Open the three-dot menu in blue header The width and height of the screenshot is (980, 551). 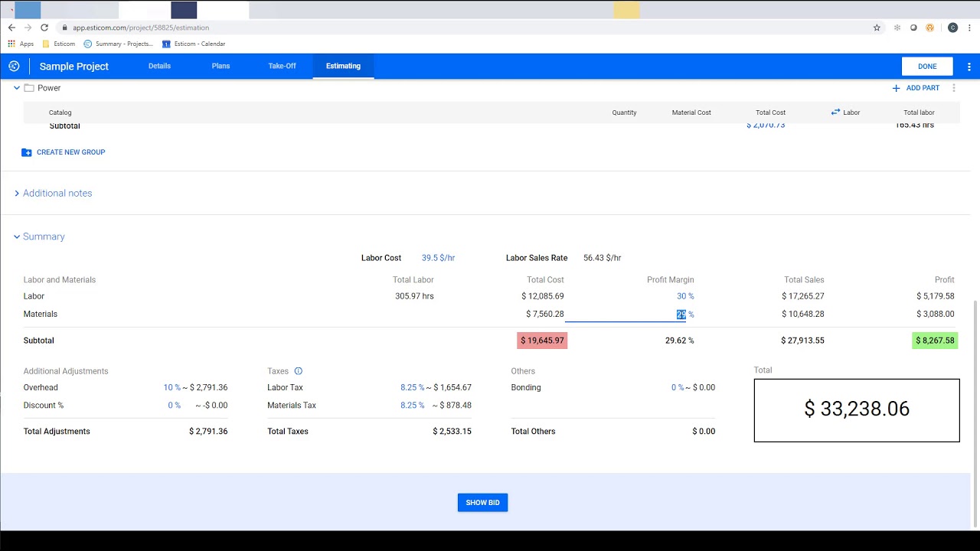969,67
